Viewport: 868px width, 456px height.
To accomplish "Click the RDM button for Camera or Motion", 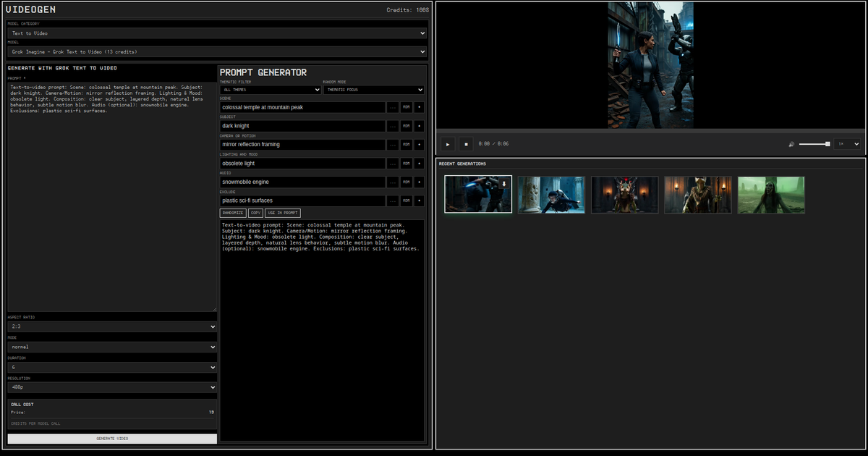I will [x=406, y=145].
